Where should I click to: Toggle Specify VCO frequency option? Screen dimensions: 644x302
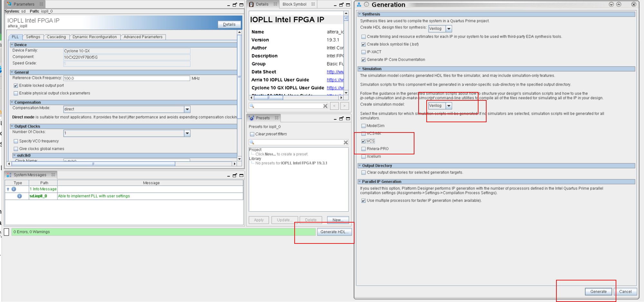click(x=16, y=141)
